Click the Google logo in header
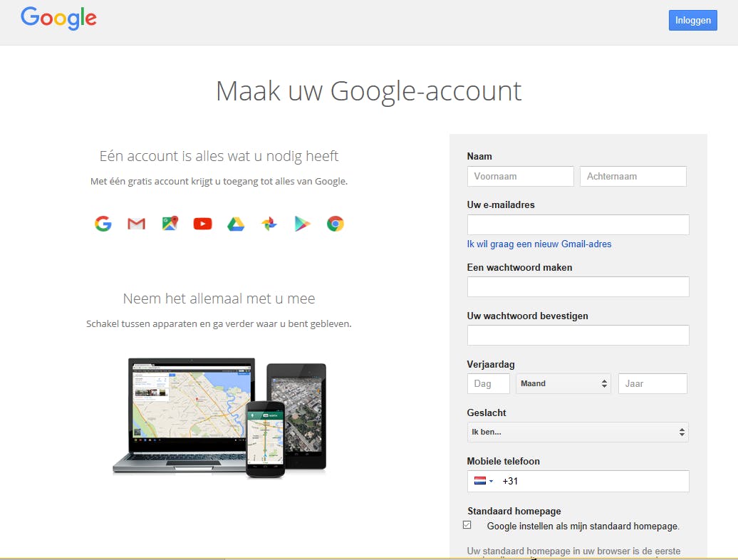Viewport: 738px width, 560px height. [x=58, y=19]
